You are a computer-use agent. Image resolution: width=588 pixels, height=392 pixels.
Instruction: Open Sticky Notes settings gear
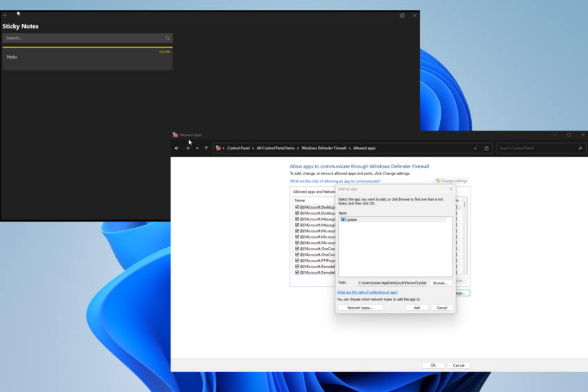402,15
